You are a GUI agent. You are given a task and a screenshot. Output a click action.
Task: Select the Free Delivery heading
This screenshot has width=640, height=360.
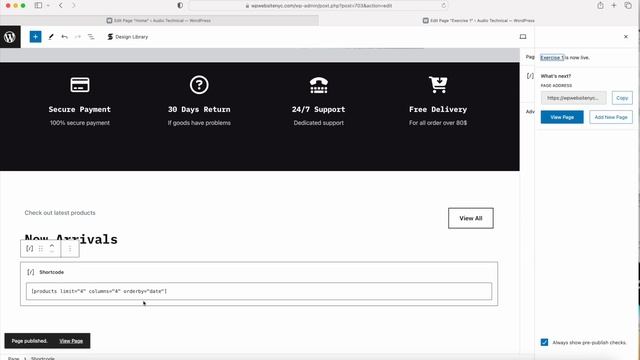pyautogui.click(x=438, y=109)
